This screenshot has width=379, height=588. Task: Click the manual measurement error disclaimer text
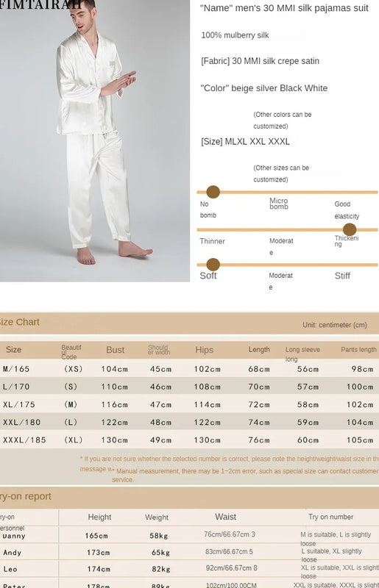point(245,475)
